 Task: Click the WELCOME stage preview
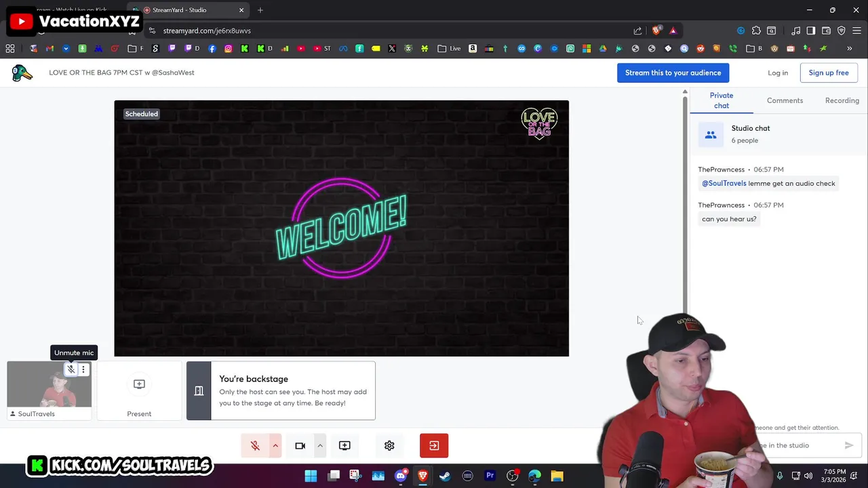(341, 228)
